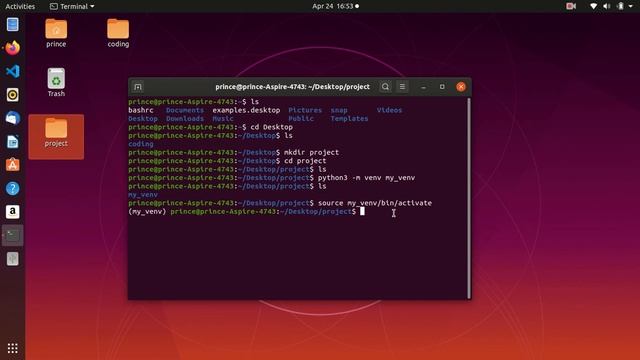
Task: Show Applications grid button
Action: (13, 348)
